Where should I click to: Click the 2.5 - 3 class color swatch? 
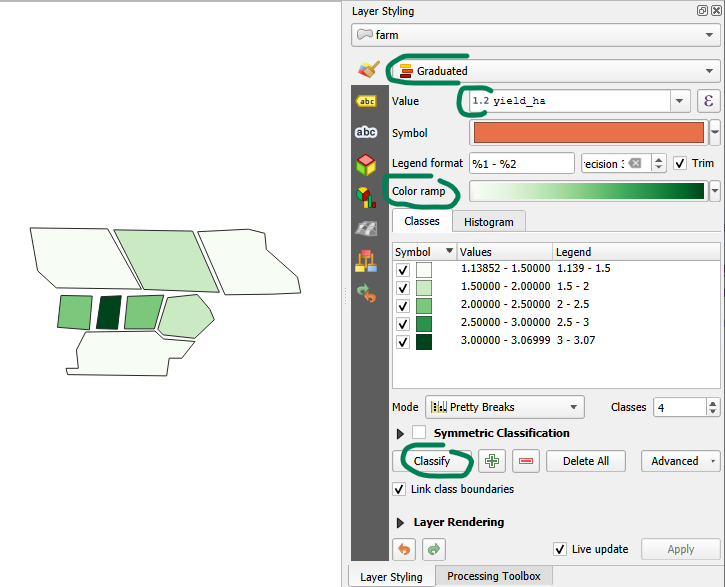click(x=424, y=324)
